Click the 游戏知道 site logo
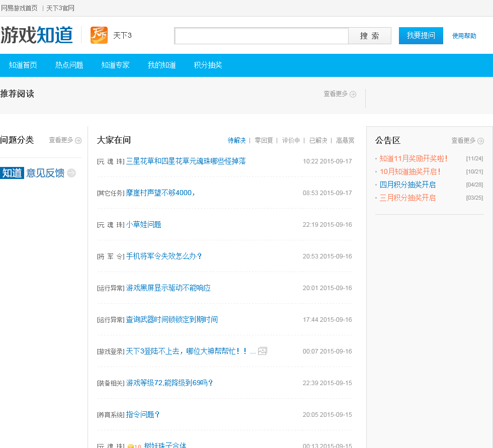Image resolution: width=493 pixels, height=448 pixels. (x=37, y=35)
